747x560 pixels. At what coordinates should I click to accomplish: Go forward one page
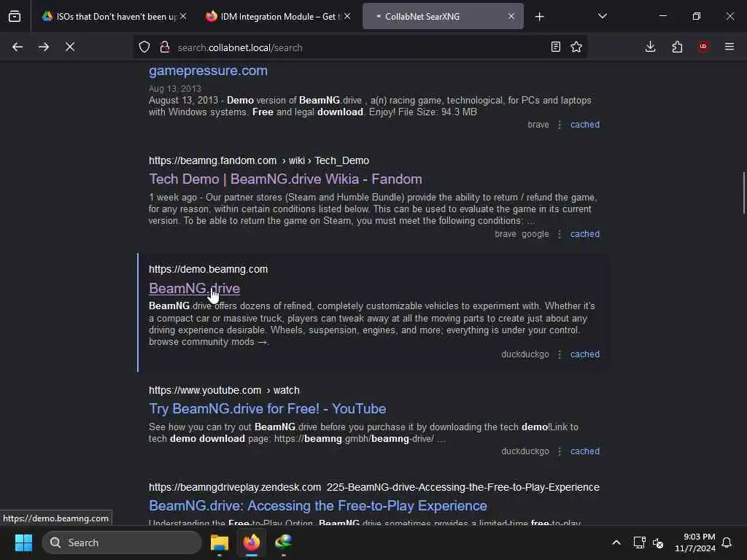[44, 47]
